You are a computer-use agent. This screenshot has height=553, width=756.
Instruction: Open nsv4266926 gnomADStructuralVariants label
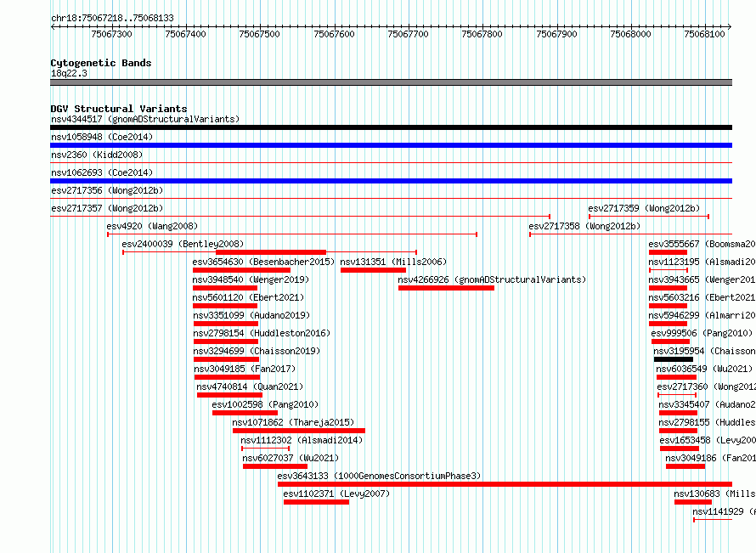click(492, 279)
